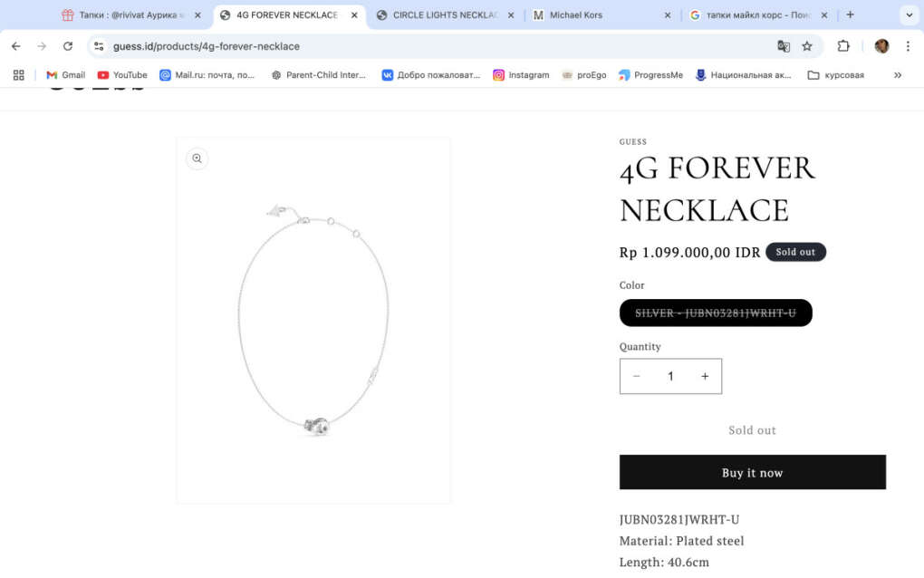
Task: Click the quantity input field
Action: pos(670,376)
